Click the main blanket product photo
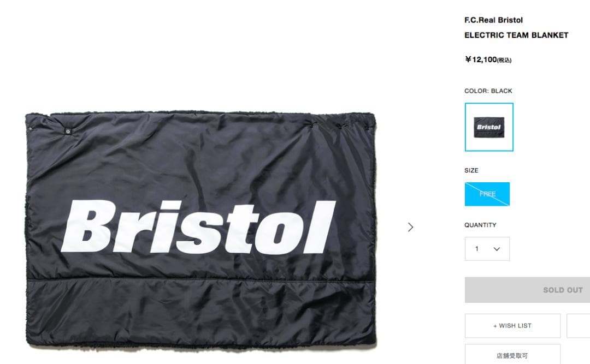This screenshot has width=590, height=364. click(201, 229)
